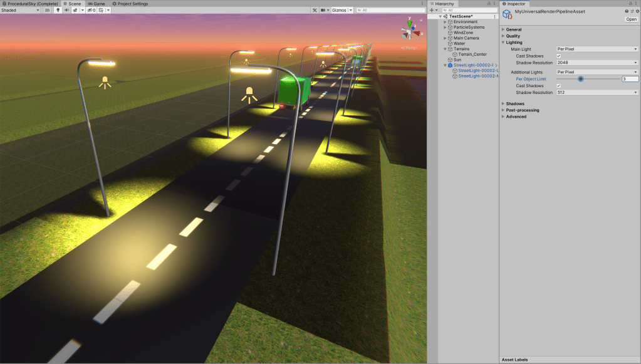Click the scene camera settings icon

(325, 10)
